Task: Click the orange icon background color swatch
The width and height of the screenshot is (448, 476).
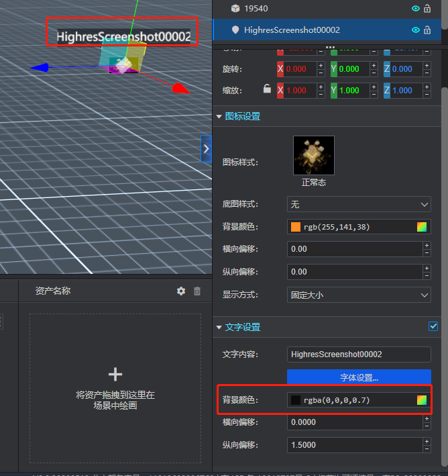Action: click(296, 227)
